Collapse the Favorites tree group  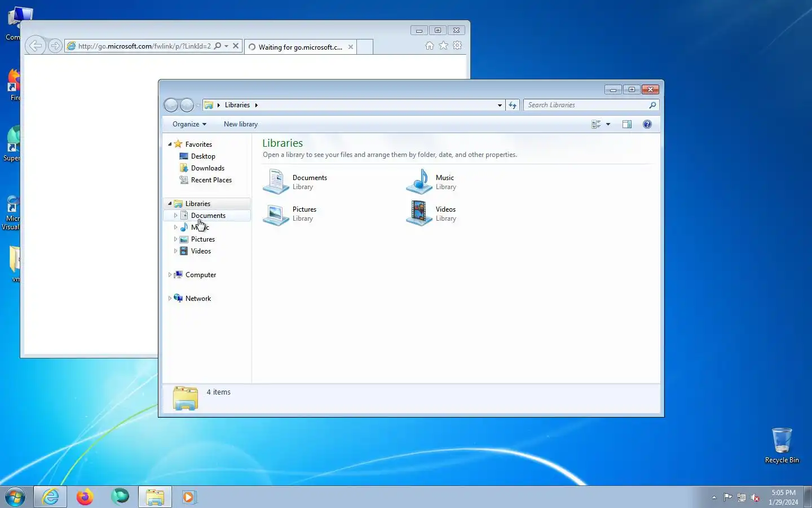[x=170, y=144]
